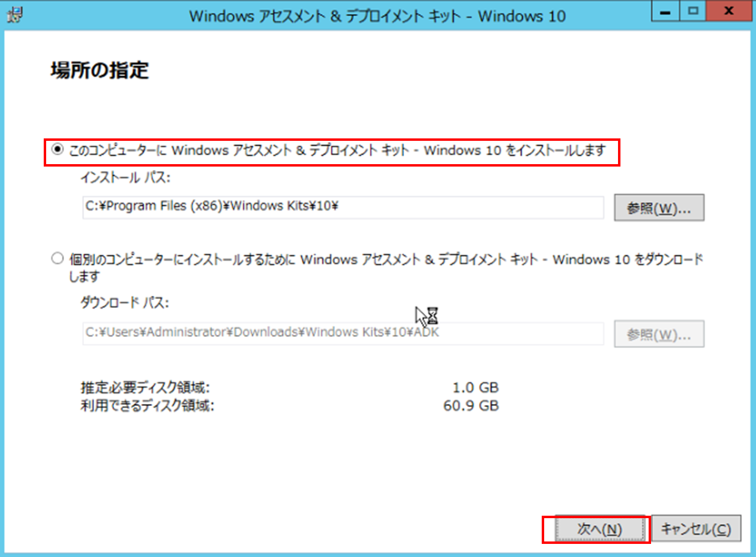Image resolution: width=756 pixels, height=557 pixels.
Task: Click the 場所の指定 heading
Action: (100, 71)
